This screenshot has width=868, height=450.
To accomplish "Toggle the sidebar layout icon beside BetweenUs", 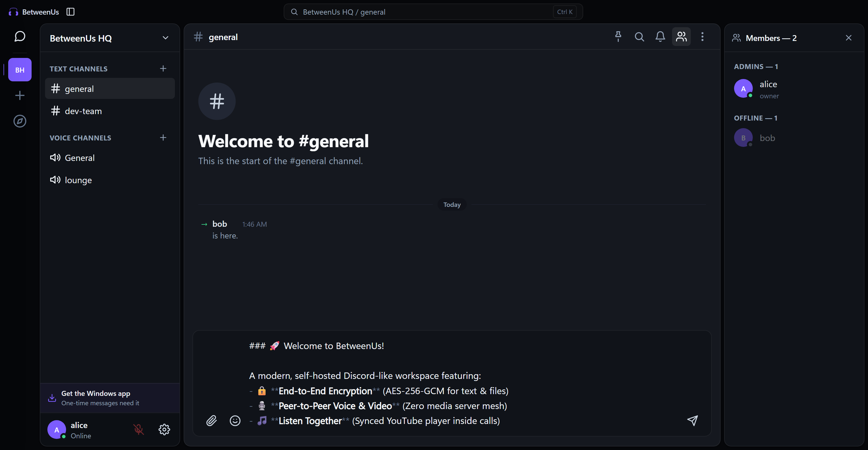I will 70,12.
